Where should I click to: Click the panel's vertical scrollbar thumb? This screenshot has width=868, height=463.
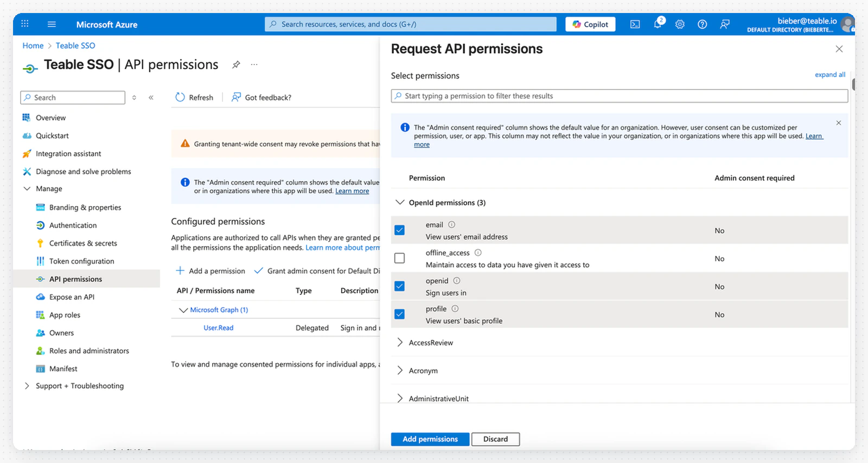tap(853, 84)
